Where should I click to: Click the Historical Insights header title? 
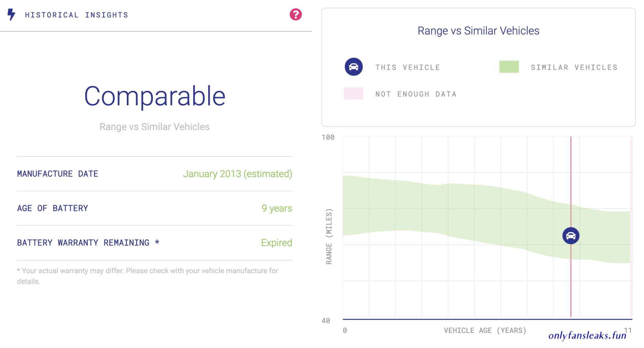[x=77, y=15]
